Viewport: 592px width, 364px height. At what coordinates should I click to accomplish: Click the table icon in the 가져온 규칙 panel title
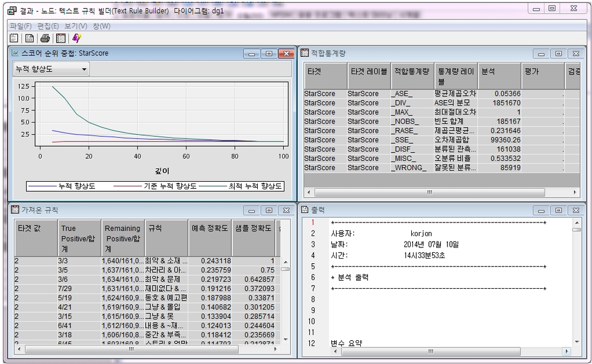pyautogui.click(x=15, y=210)
